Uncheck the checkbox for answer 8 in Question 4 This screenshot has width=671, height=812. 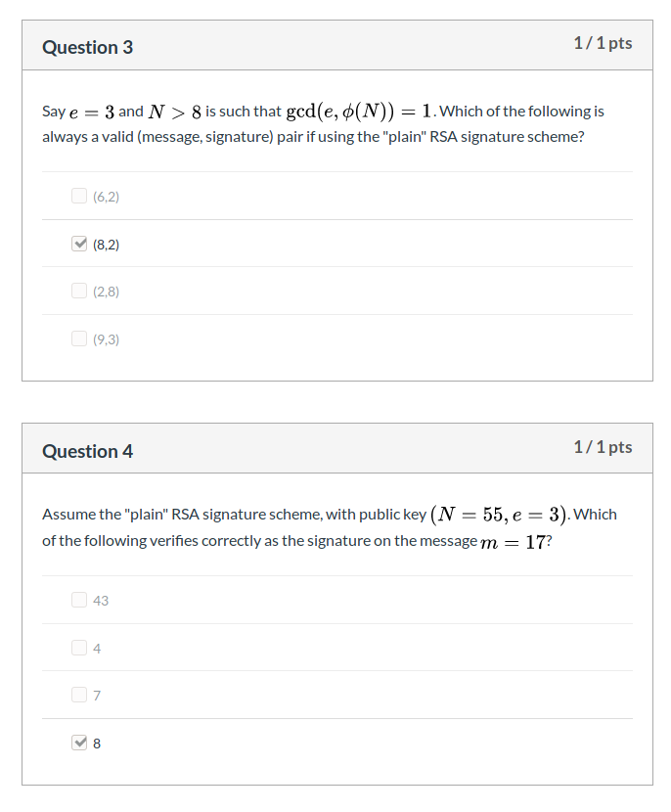point(79,744)
